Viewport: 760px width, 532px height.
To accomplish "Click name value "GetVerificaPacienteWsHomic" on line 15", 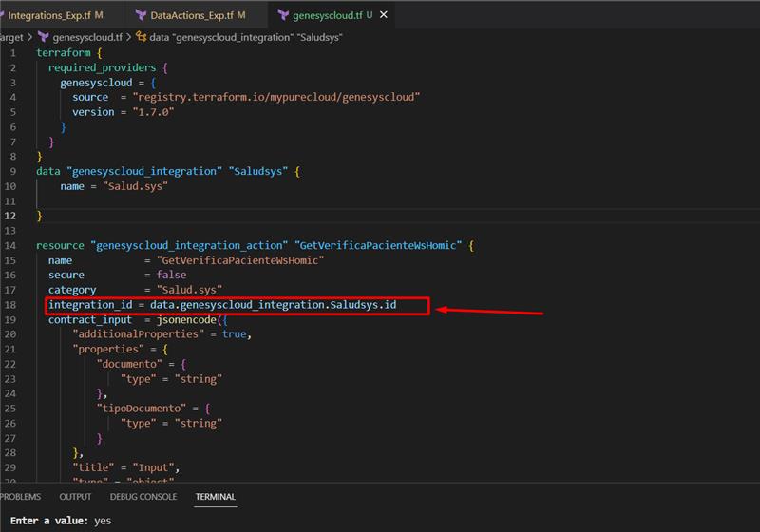I will click(240, 260).
